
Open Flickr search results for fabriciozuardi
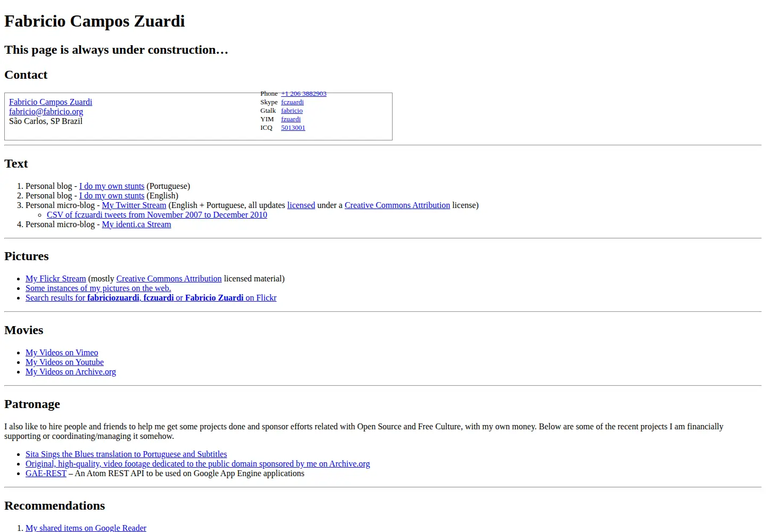151,298
